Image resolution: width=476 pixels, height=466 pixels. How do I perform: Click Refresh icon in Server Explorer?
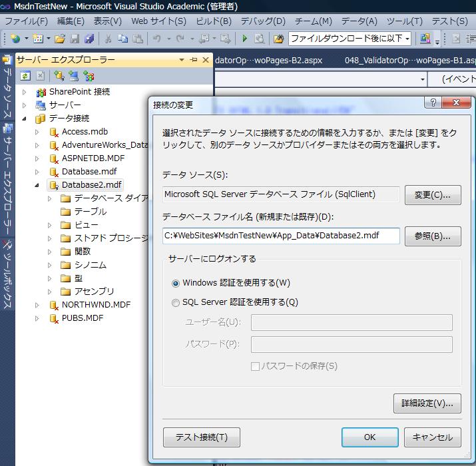25,76
